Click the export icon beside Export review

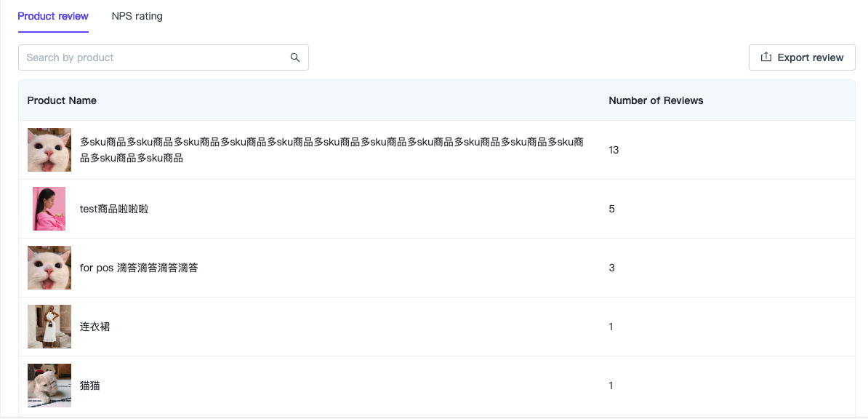(765, 57)
